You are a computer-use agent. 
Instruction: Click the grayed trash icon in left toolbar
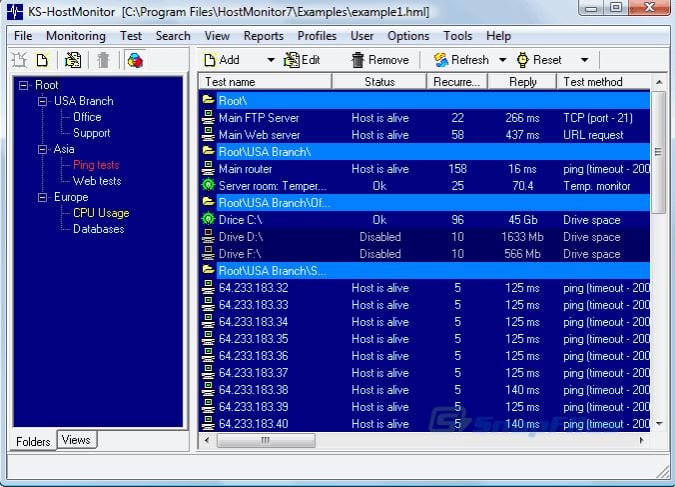point(103,60)
